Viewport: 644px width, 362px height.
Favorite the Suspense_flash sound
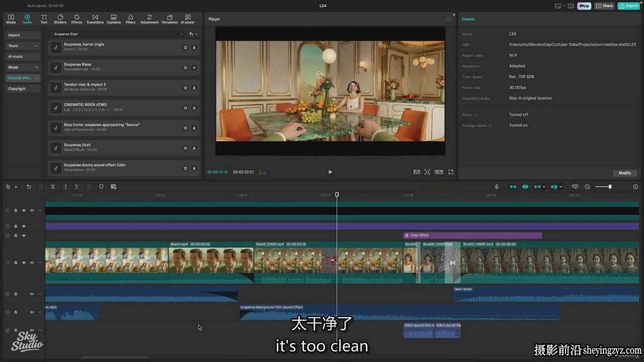(185, 148)
